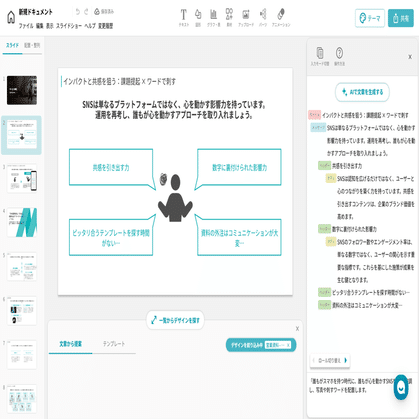Open the ヘルプ menu
The width and height of the screenshot is (419, 419).
(x=90, y=26)
